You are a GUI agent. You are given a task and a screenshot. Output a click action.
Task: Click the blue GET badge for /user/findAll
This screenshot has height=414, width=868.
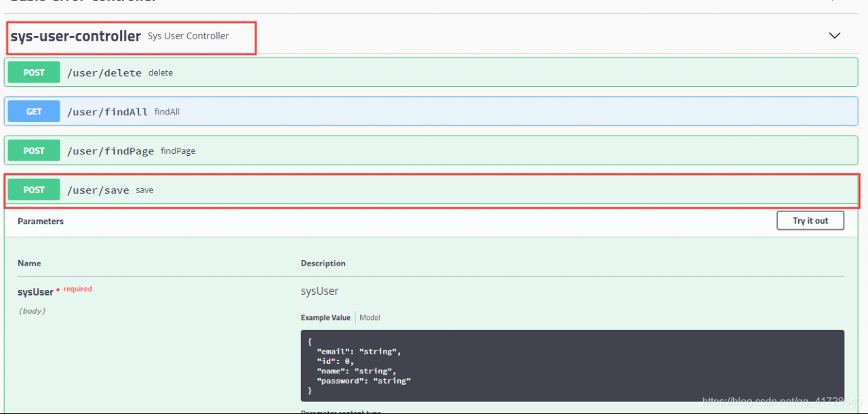click(x=34, y=112)
